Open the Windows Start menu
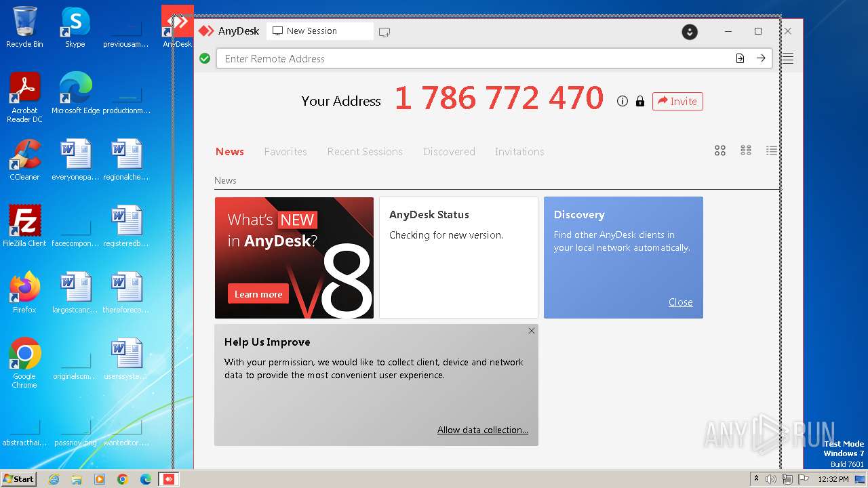 [19, 479]
